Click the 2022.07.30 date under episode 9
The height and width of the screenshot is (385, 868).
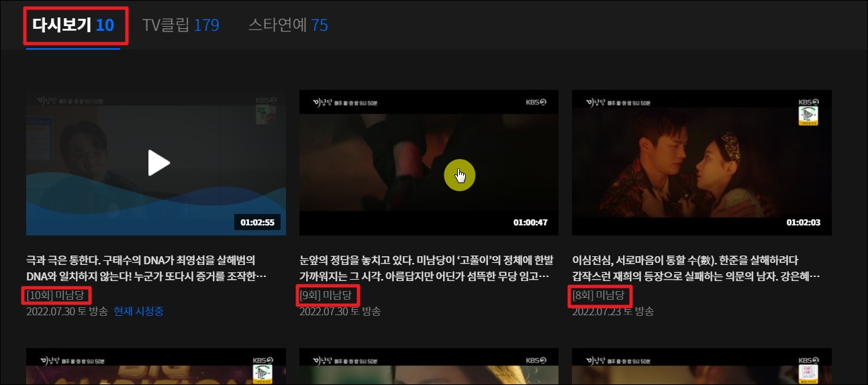click(340, 311)
